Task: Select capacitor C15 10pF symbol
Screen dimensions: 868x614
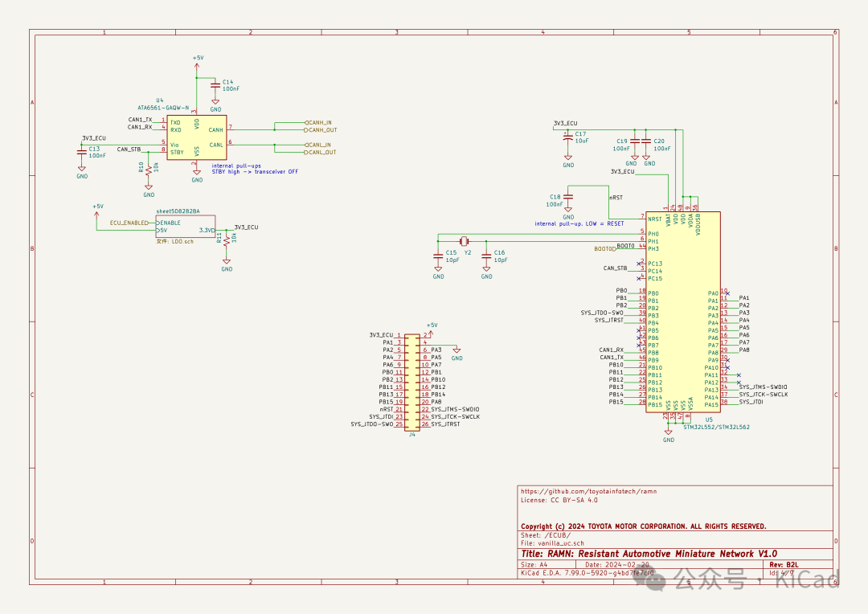Action: (x=438, y=256)
